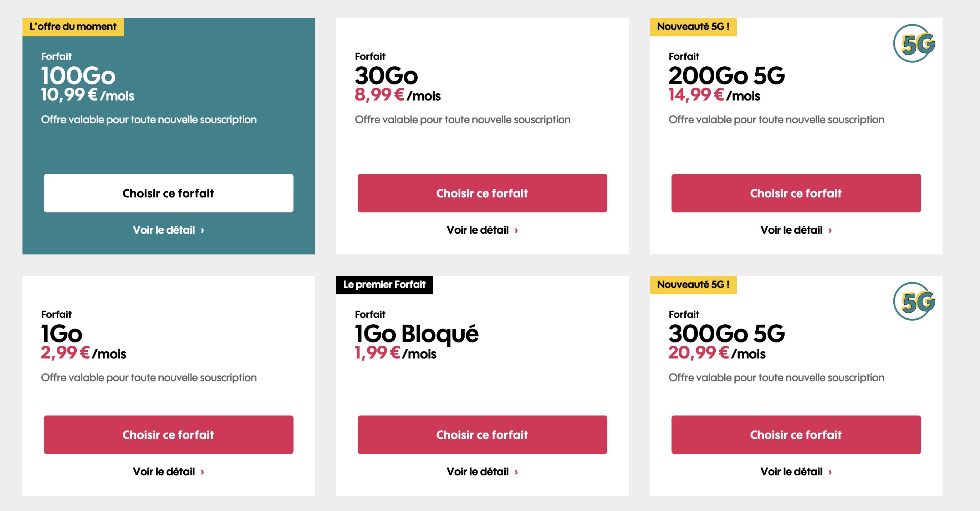
Task: Click Nouveauté 5G tag on 300Go card
Action: pyautogui.click(x=693, y=285)
